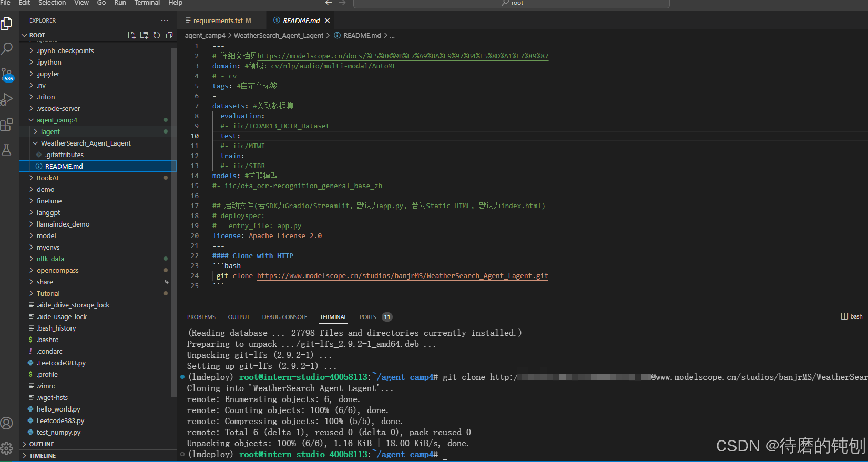Image resolution: width=868 pixels, height=462 pixels.
Task: Place cursor on line 10 test:
Action: [230, 136]
